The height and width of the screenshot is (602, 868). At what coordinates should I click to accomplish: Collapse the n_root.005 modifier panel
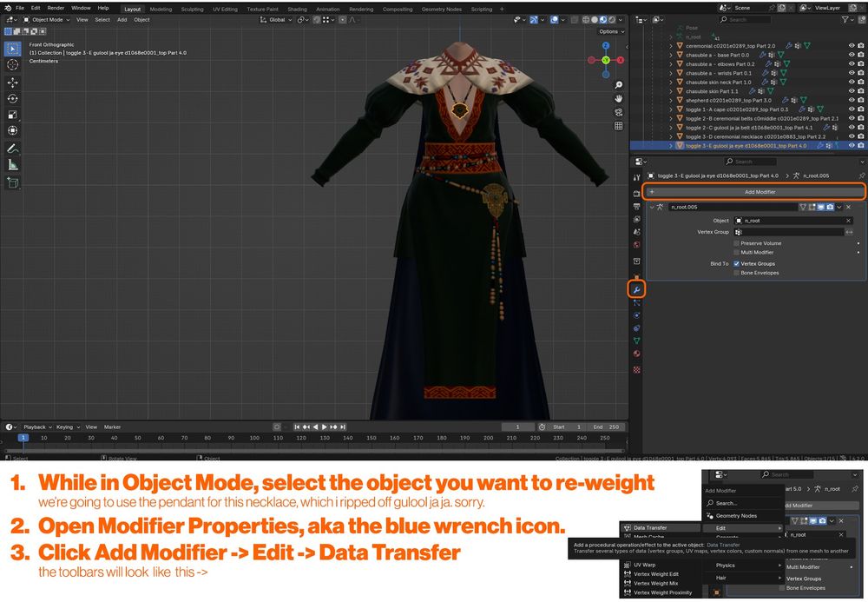pyautogui.click(x=652, y=207)
